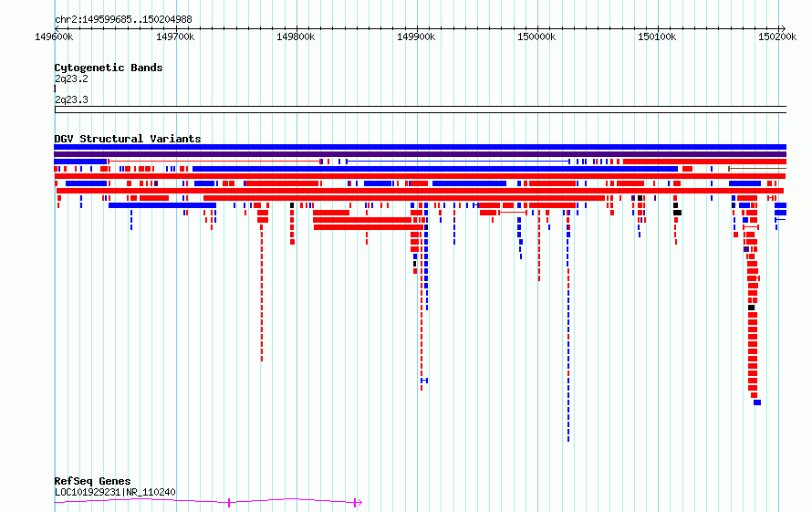Click the chr2:149599685..150204988 coordinate label
Viewport: 812px width, 512px height.
[x=123, y=19]
